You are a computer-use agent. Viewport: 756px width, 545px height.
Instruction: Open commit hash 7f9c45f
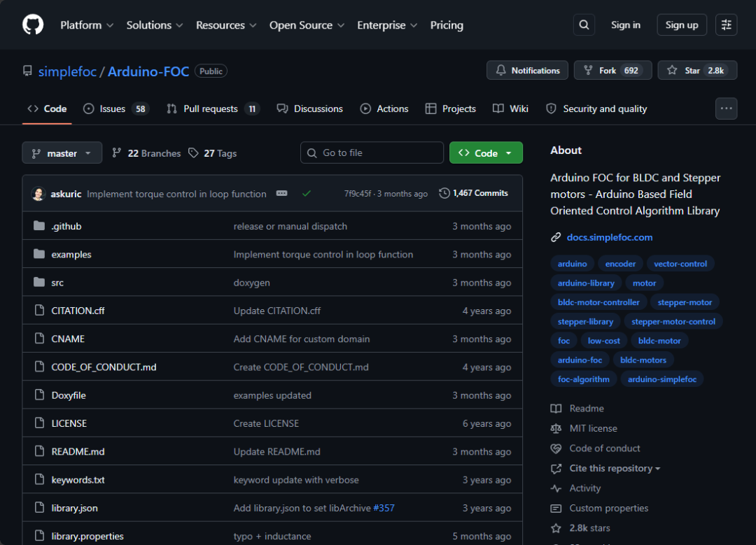[357, 194]
